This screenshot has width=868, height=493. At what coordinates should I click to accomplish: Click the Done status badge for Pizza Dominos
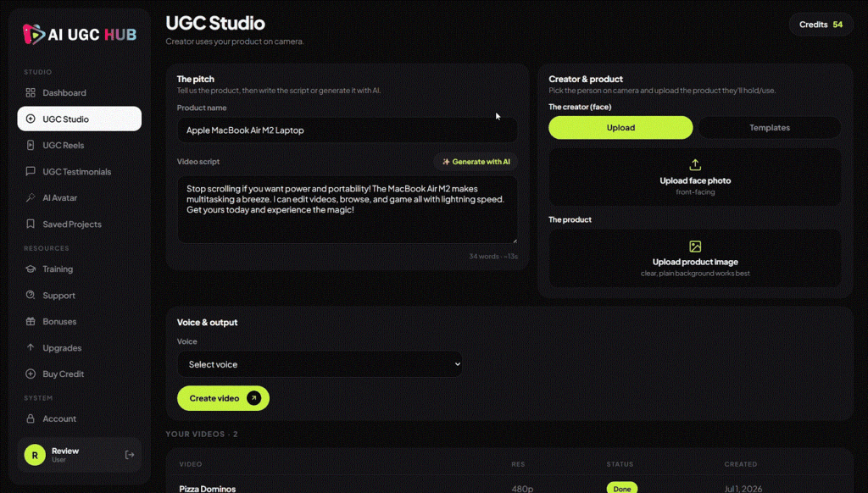(621, 489)
